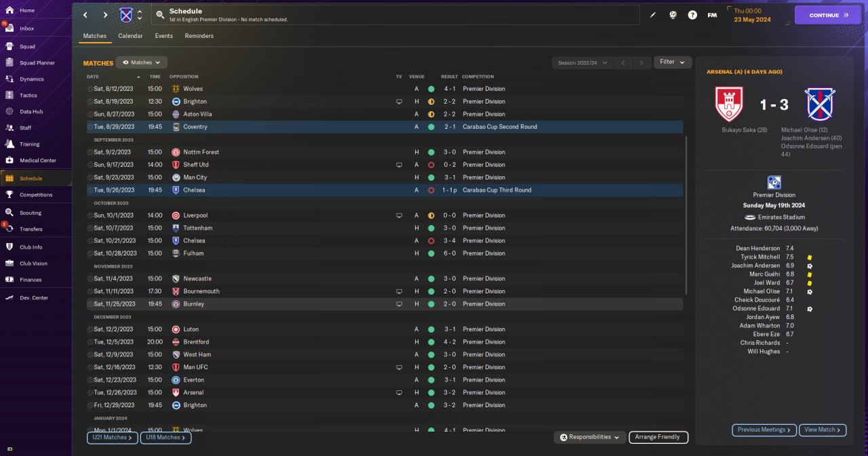Open the help question mark icon
Viewport: 868px width, 456px height.
point(692,15)
